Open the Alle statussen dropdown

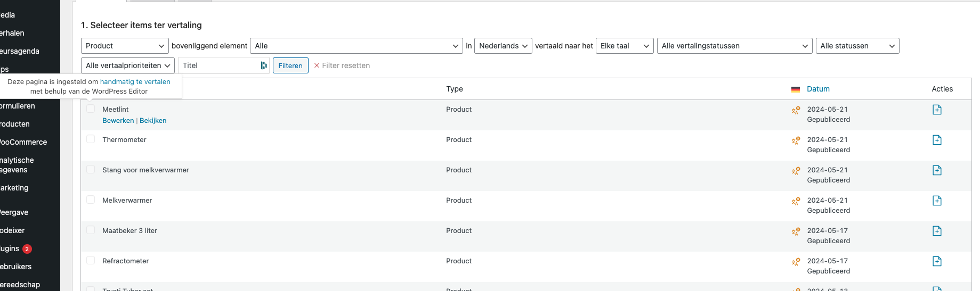(857, 46)
